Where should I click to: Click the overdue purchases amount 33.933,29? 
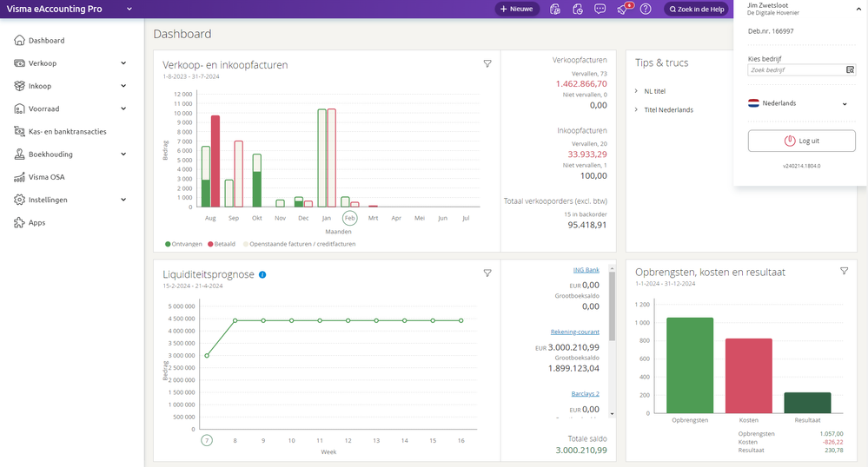[587, 155]
